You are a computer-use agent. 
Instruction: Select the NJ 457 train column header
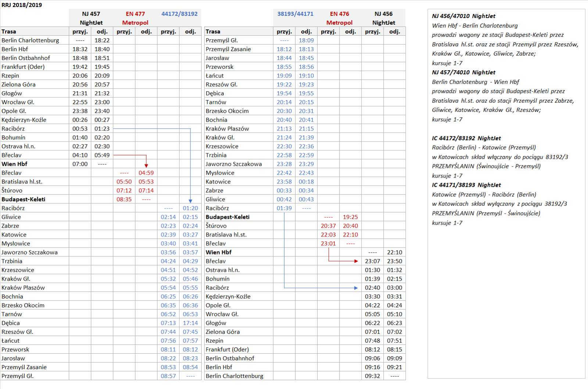[x=91, y=14]
